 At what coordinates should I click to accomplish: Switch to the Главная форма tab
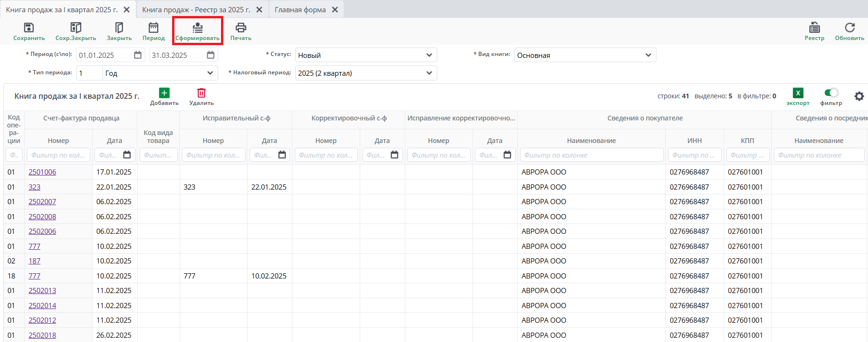pos(300,9)
